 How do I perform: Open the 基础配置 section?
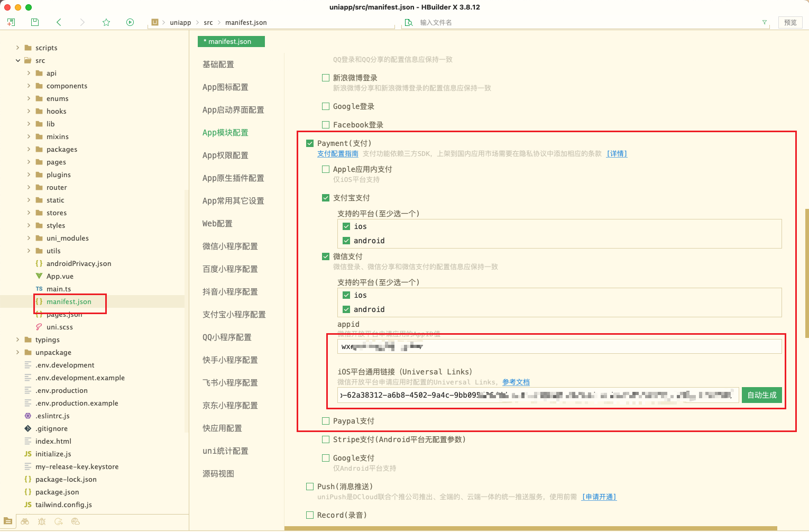(218, 65)
